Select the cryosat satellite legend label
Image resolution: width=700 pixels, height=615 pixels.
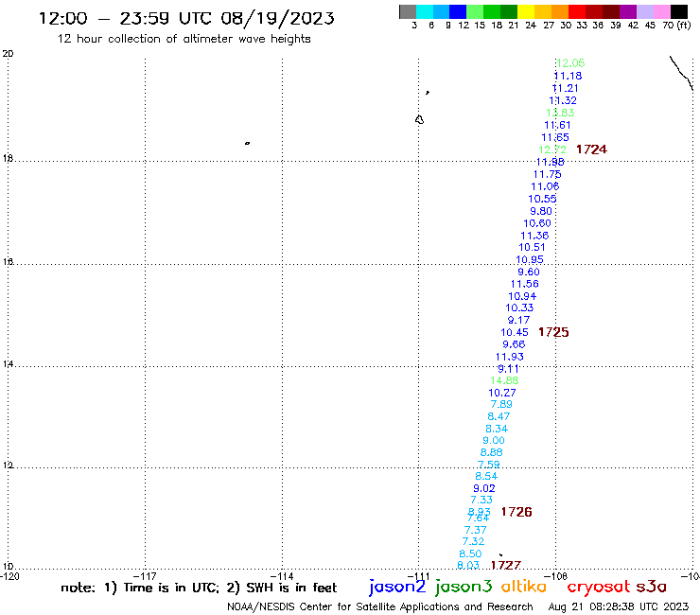click(598, 587)
